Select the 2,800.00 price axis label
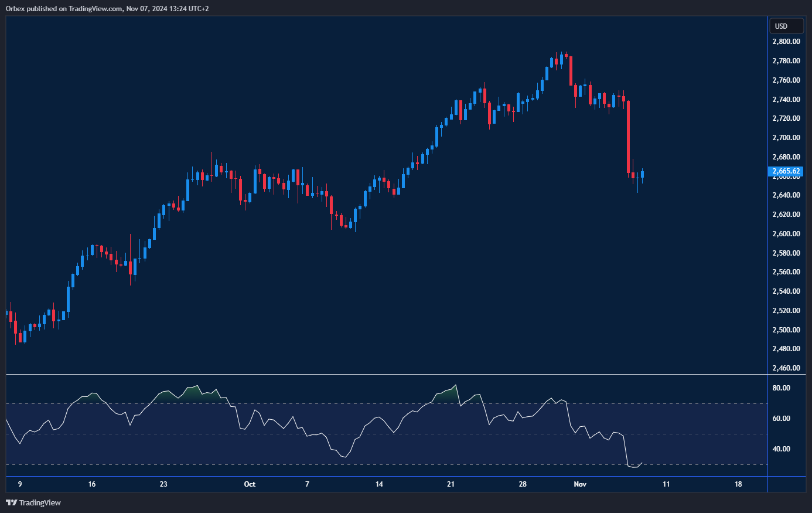 coord(786,42)
